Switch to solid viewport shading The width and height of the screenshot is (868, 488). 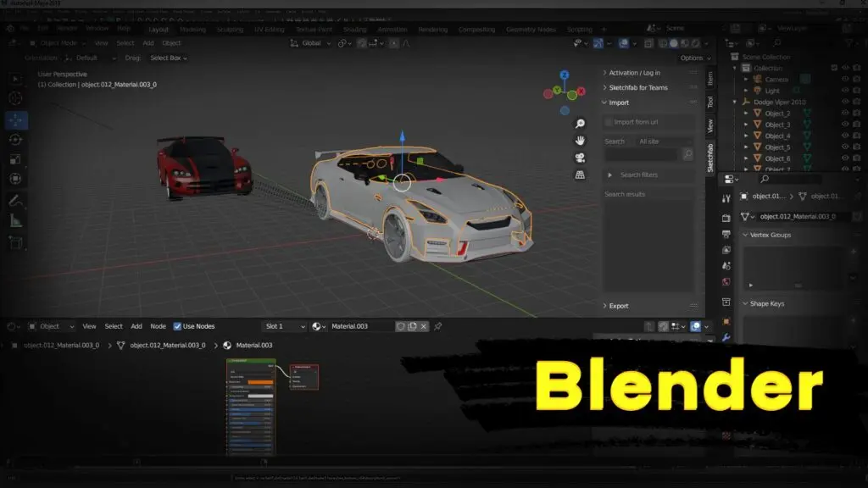674,43
